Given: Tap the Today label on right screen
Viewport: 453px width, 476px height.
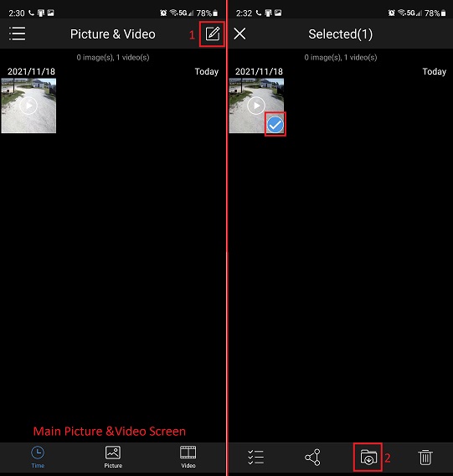Looking at the screenshot, I should pyautogui.click(x=435, y=71).
